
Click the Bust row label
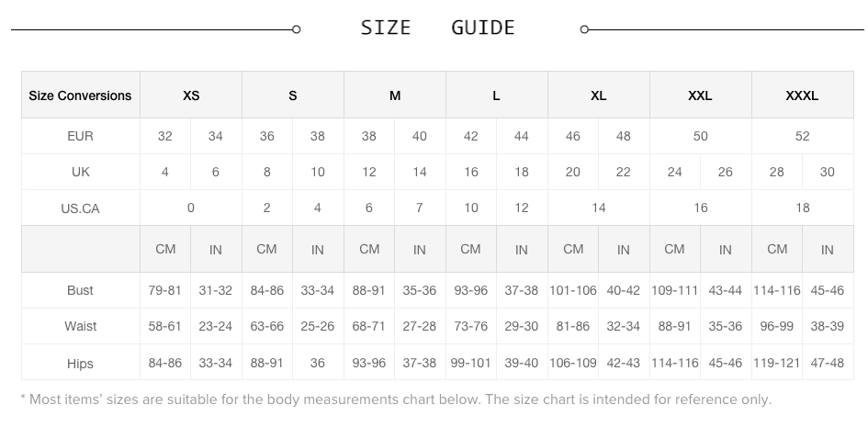[x=80, y=290]
